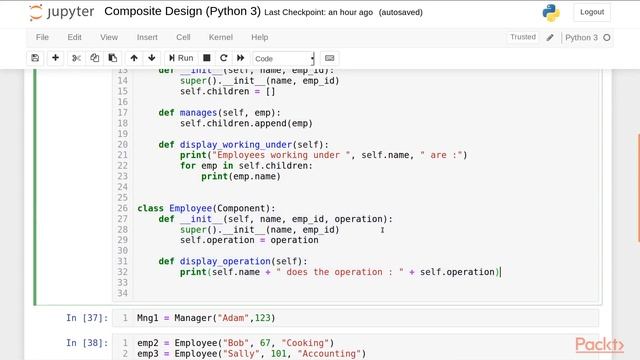Click the emp2 = Employee("Bob") line
This screenshot has height=360, width=640.
pos(236,343)
